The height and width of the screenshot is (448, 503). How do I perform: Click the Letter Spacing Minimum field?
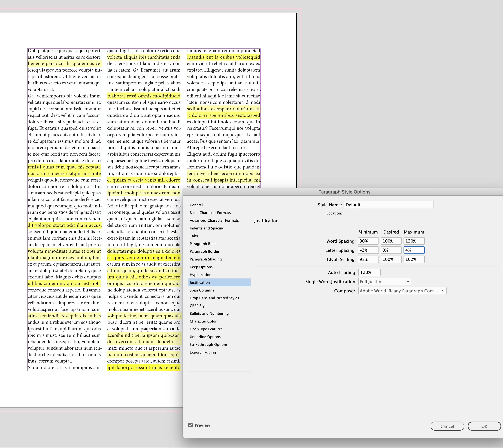pyautogui.click(x=368, y=250)
